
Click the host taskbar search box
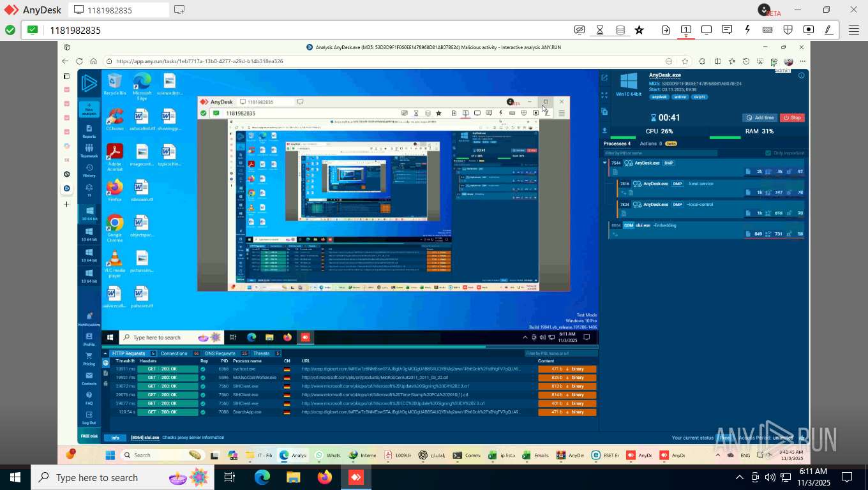click(x=121, y=477)
